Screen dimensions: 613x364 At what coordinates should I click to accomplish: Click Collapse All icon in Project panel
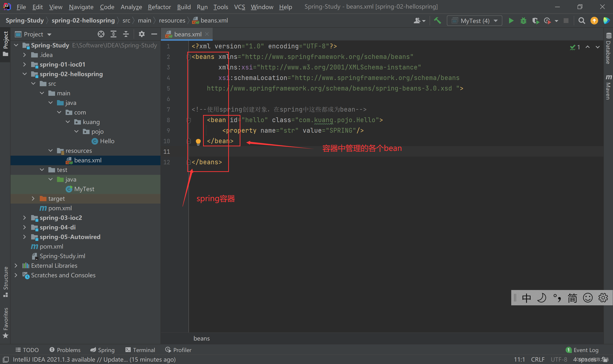click(126, 34)
